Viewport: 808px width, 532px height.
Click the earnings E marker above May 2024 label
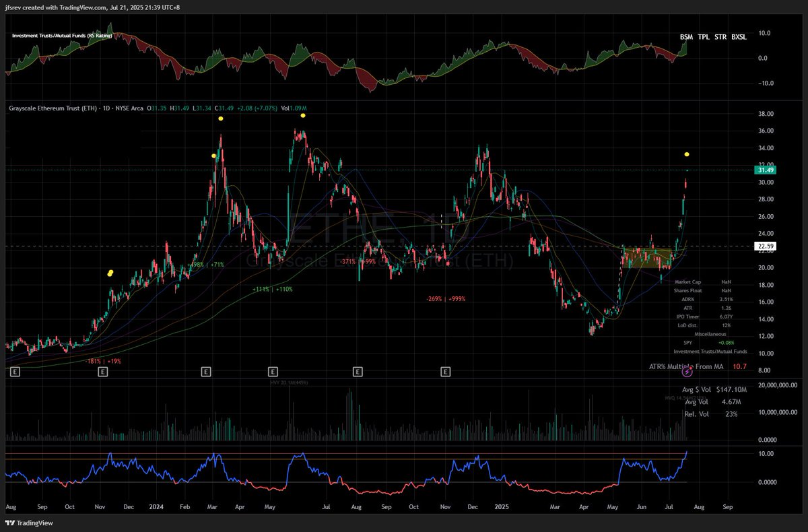tap(273, 371)
